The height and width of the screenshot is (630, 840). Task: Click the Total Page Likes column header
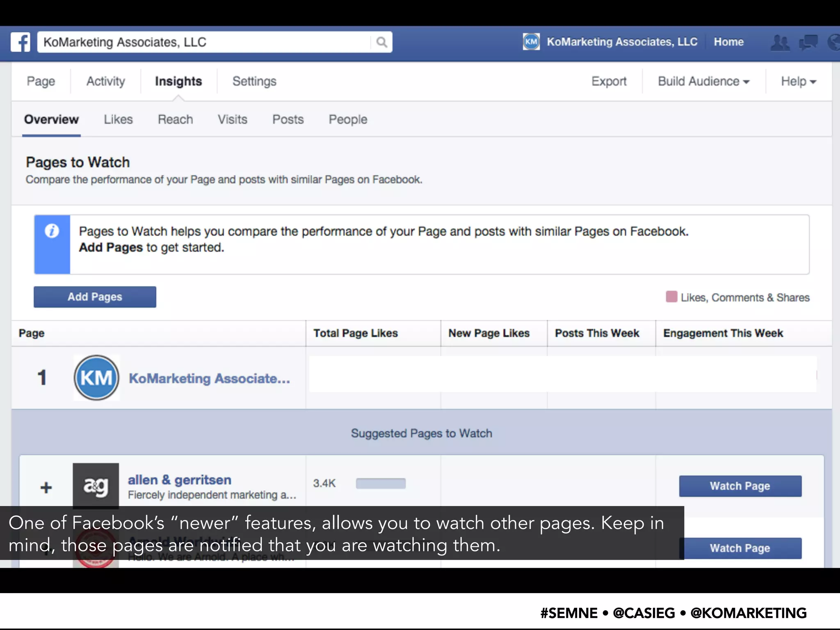pos(356,333)
